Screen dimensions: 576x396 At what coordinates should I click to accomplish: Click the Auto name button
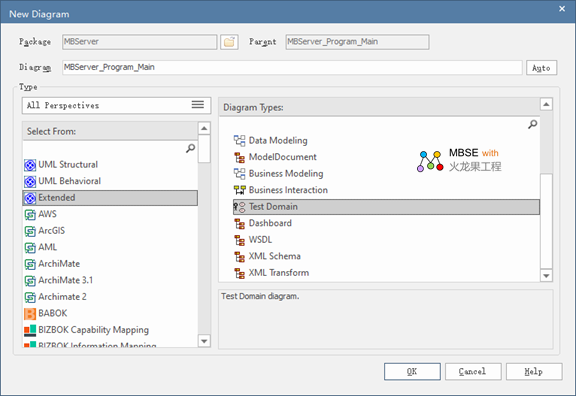[541, 68]
